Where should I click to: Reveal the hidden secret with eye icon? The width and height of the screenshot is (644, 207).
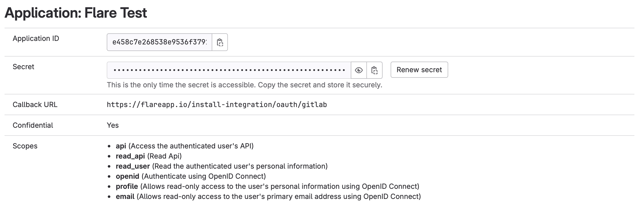(x=359, y=70)
